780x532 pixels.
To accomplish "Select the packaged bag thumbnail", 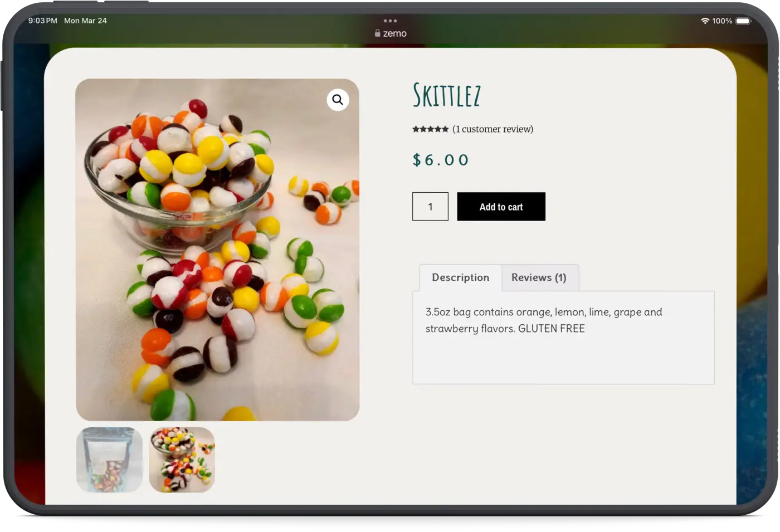I will [x=109, y=460].
